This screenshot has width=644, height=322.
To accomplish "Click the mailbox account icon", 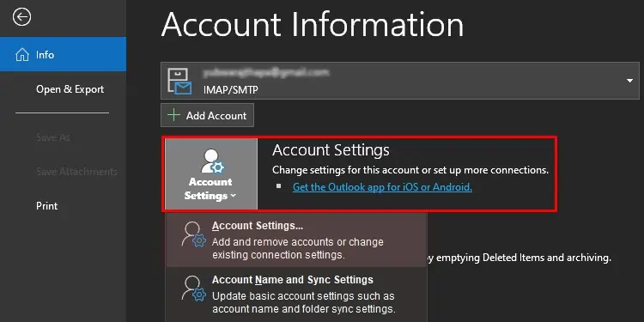I will [x=179, y=81].
